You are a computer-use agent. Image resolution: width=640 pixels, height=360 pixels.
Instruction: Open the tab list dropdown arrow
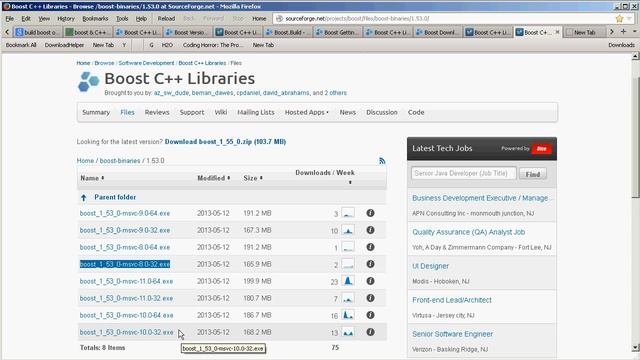coord(635,31)
